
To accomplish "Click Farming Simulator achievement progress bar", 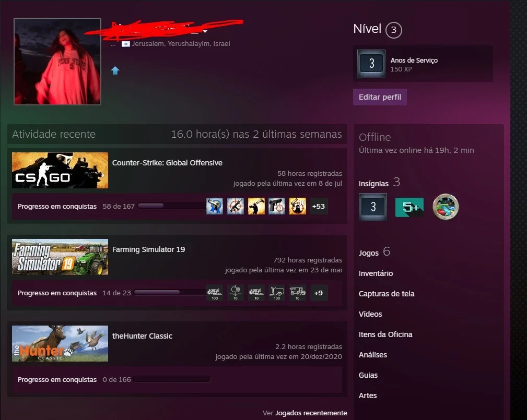I will click(x=170, y=292).
